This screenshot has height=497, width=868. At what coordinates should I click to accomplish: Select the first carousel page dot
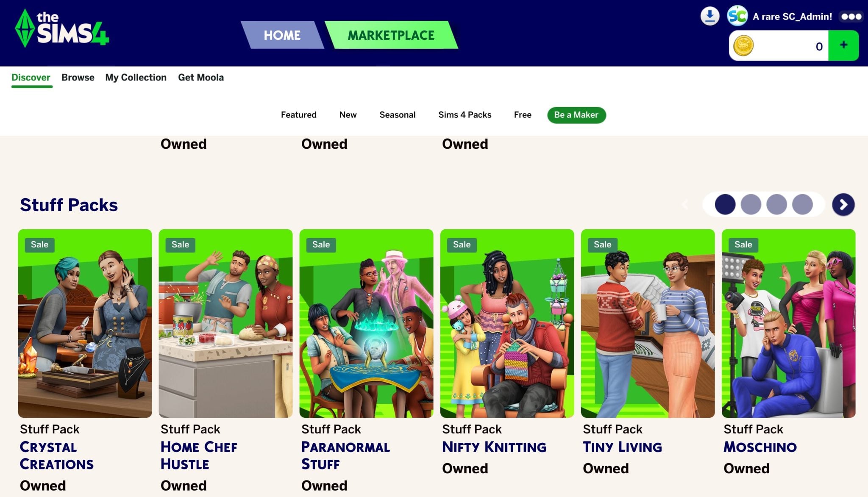(725, 205)
